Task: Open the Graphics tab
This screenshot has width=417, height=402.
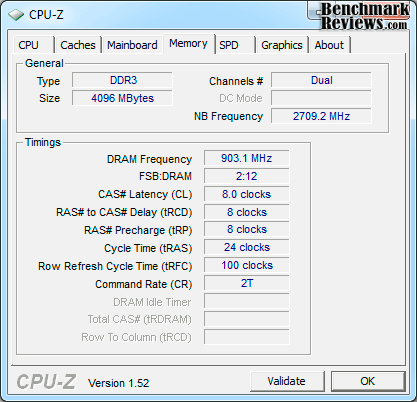Action: click(282, 45)
